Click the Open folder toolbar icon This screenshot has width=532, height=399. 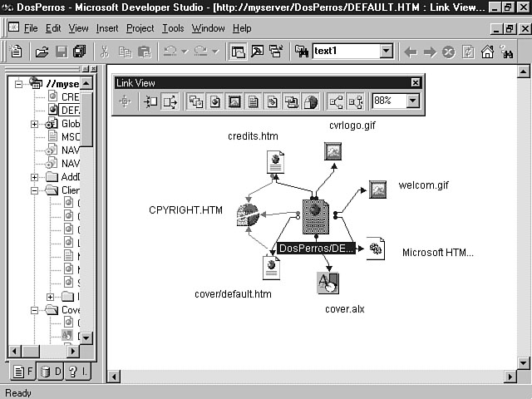point(42,52)
